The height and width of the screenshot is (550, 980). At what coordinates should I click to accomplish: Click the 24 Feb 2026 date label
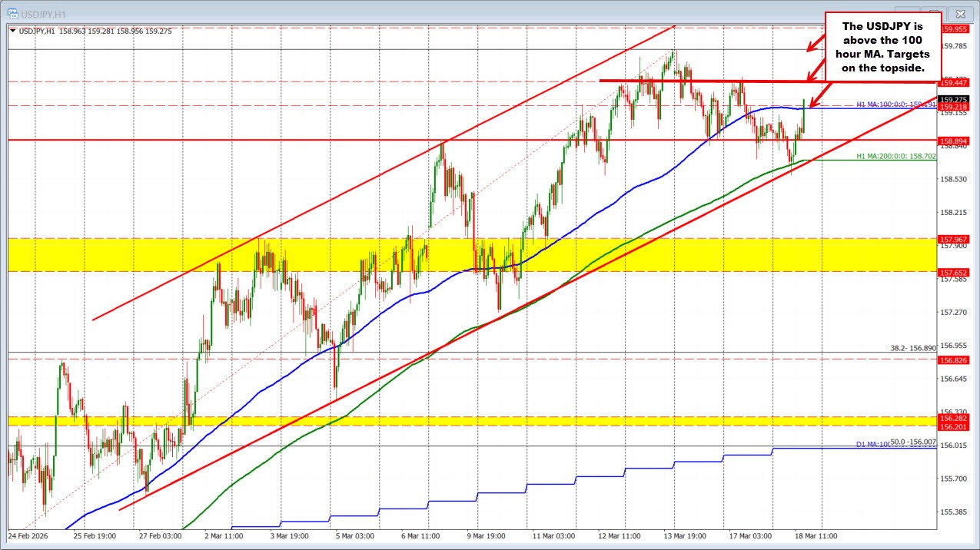coord(28,535)
